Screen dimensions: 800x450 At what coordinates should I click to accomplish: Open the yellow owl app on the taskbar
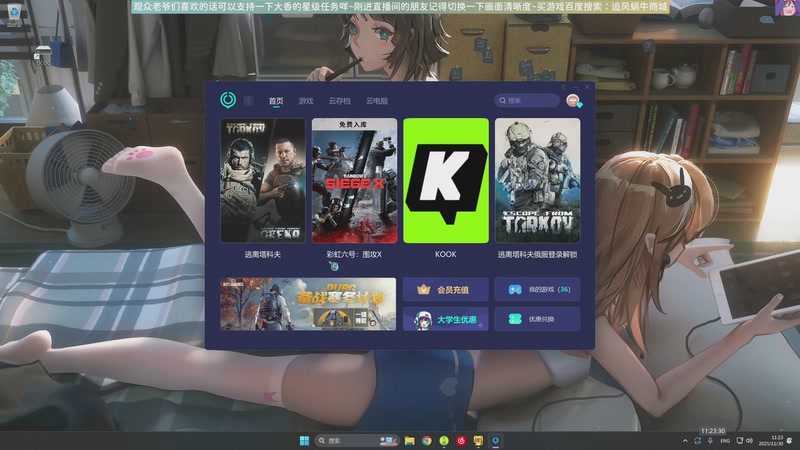pos(478,440)
